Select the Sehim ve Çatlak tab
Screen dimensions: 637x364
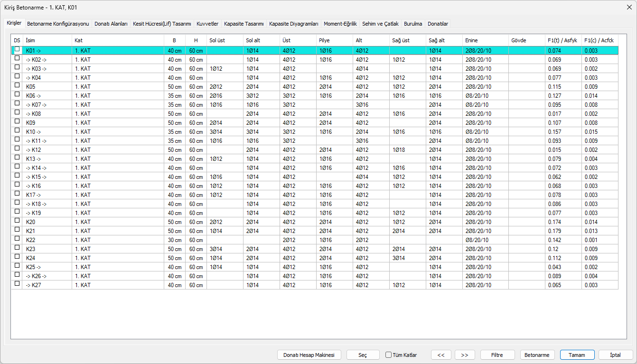pos(380,24)
